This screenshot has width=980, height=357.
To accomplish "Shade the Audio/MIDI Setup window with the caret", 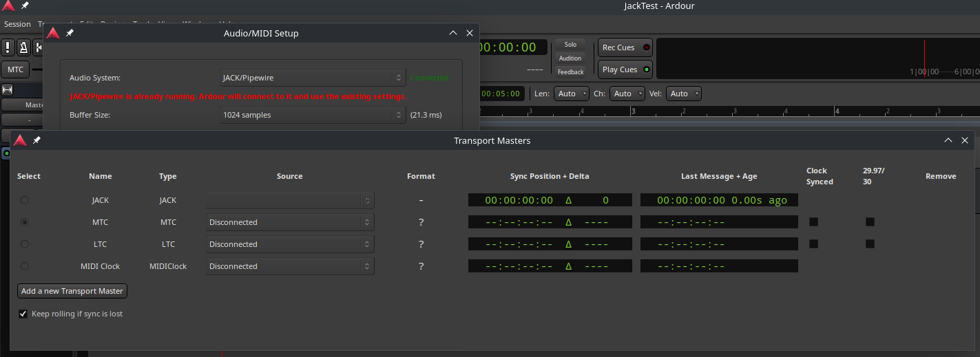I will point(452,33).
